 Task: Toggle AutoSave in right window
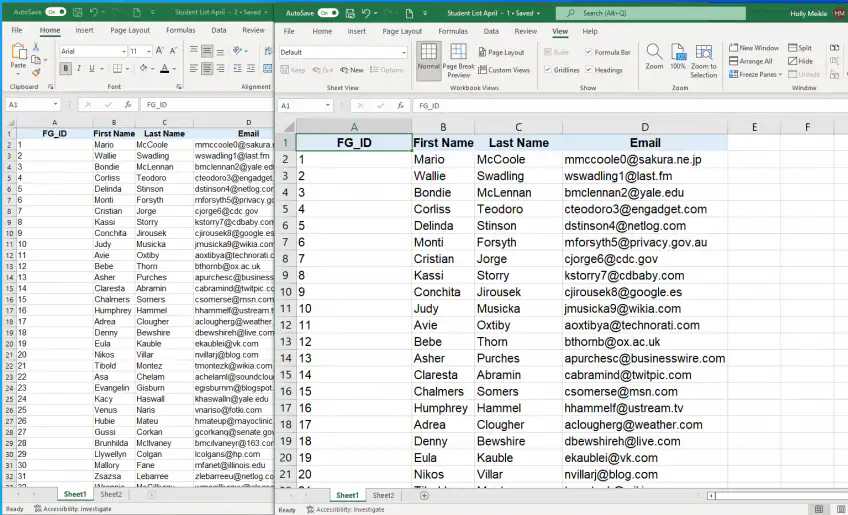(328, 13)
